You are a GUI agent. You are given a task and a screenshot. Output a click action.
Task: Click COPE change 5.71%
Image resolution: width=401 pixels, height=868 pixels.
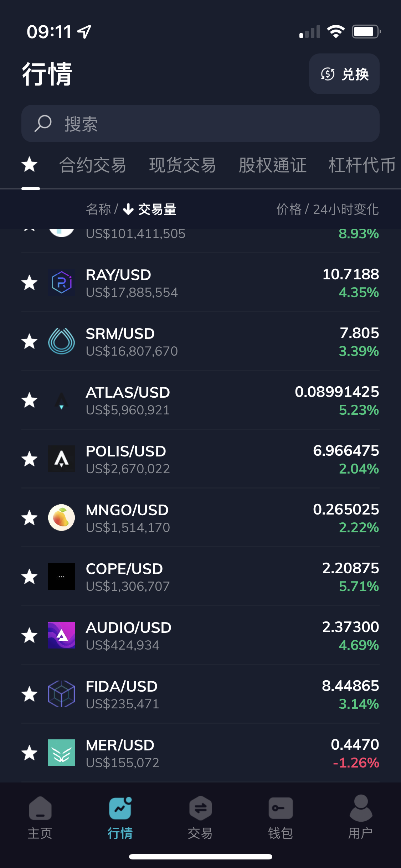[x=359, y=587]
